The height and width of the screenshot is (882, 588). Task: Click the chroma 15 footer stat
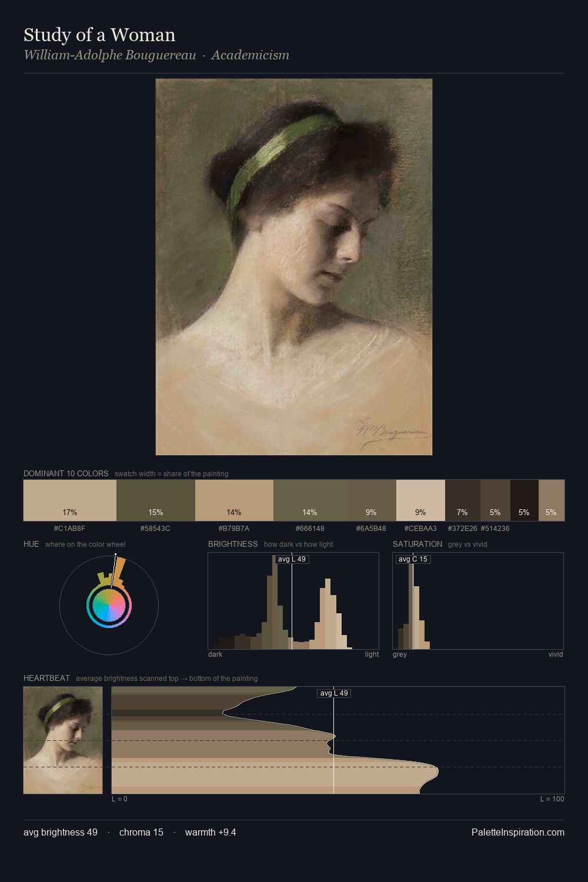pos(141,833)
